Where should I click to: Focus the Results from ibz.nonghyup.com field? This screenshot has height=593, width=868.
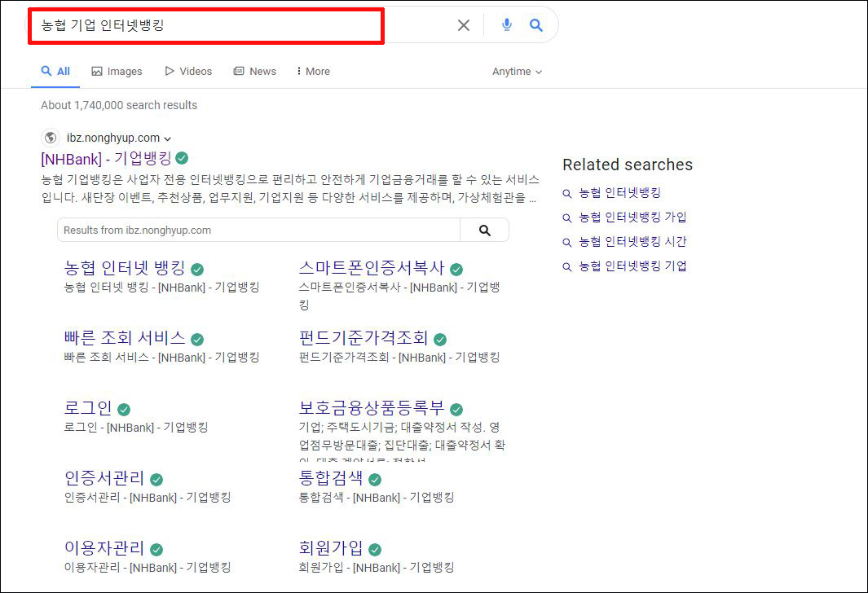(x=258, y=231)
